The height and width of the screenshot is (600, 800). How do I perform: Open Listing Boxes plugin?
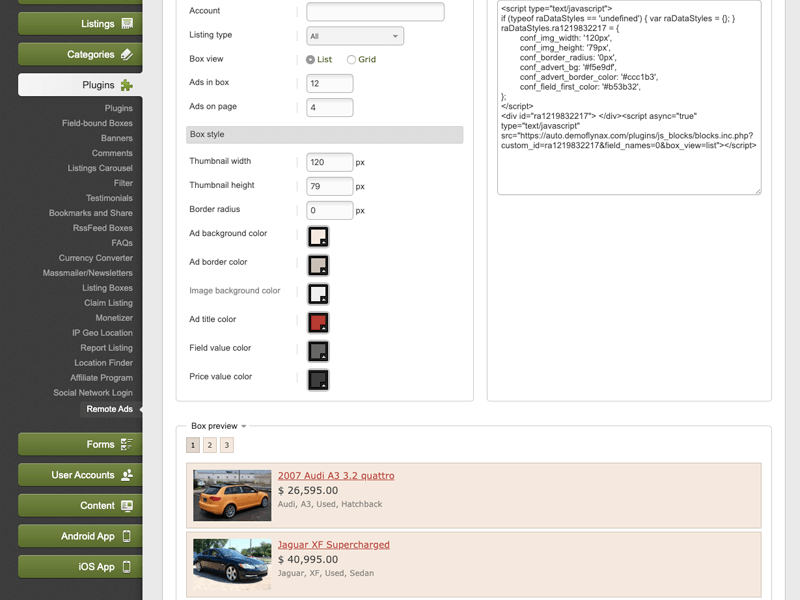107,288
